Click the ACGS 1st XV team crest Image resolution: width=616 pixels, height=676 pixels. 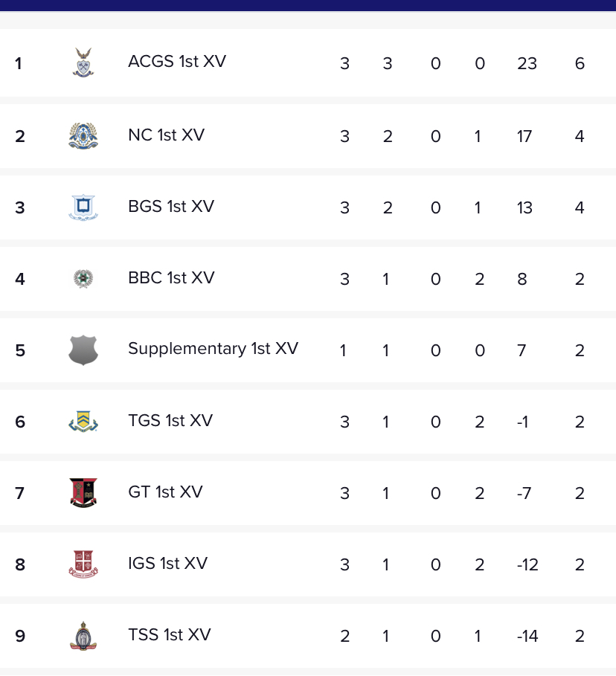click(83, 62)
